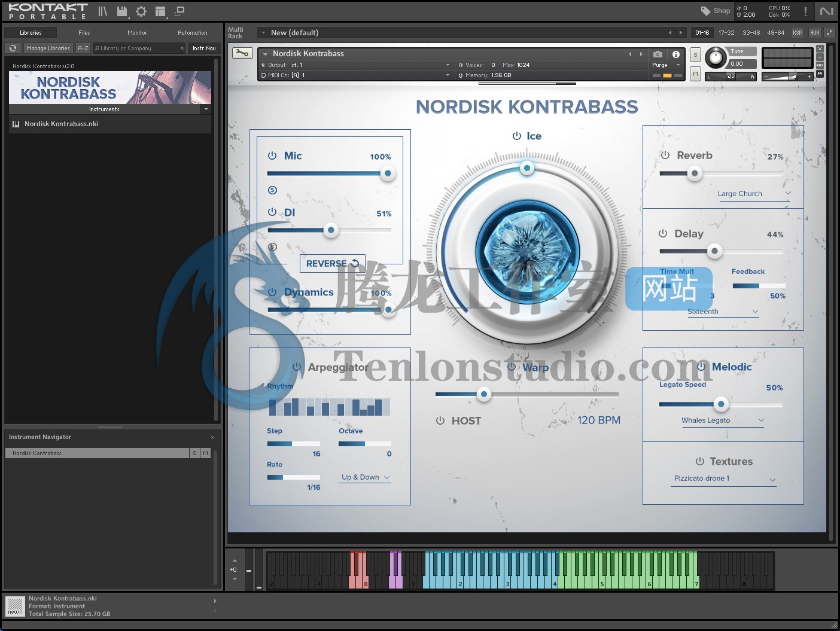
Task: Open the options gear icon
Action: coord(141,11)
